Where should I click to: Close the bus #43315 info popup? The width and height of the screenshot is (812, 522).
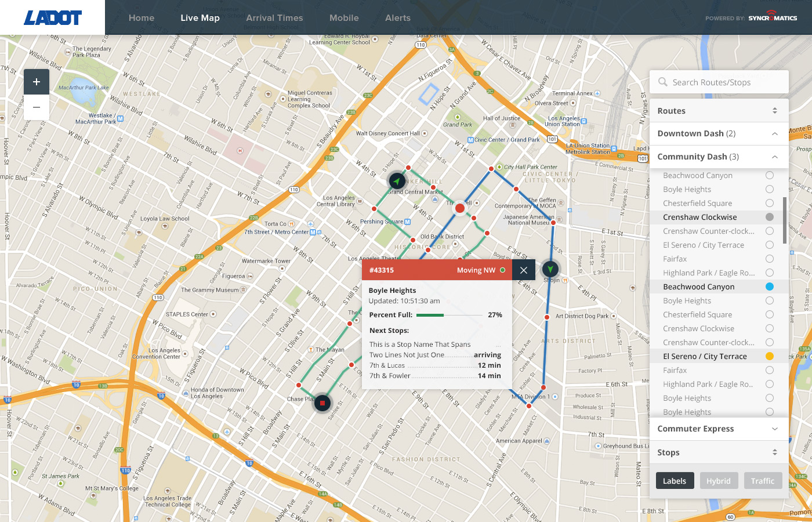[x=524, y=270]
